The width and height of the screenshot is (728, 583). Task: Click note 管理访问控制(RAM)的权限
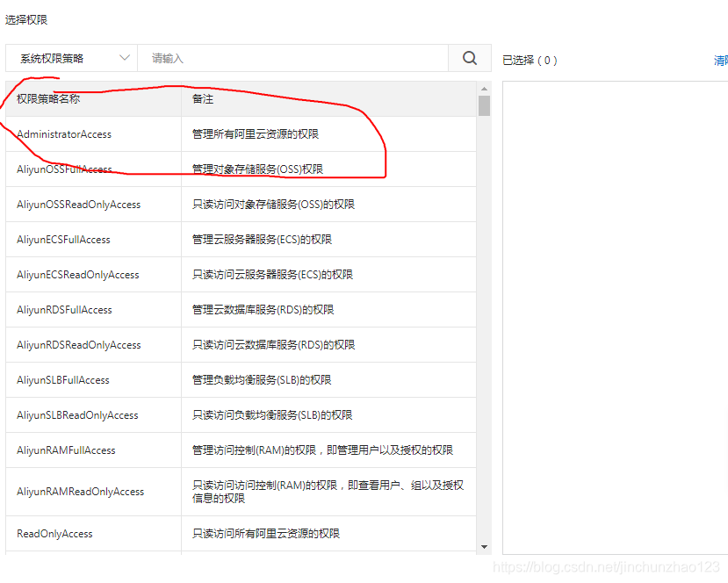(322, 450)
